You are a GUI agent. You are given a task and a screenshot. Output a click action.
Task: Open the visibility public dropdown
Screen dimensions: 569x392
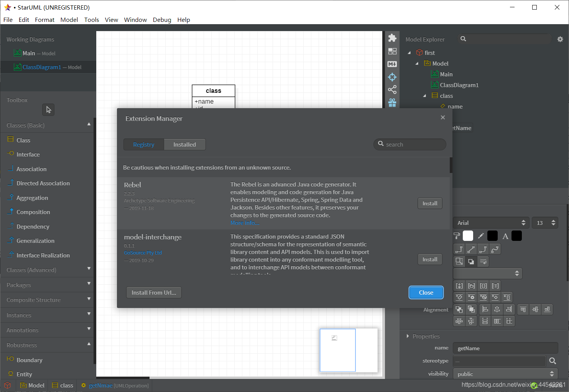(x=505, y=374)
